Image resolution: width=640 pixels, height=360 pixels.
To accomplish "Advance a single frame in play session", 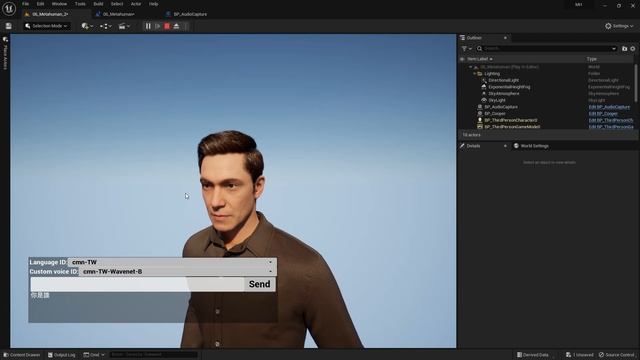I will 158,26.
